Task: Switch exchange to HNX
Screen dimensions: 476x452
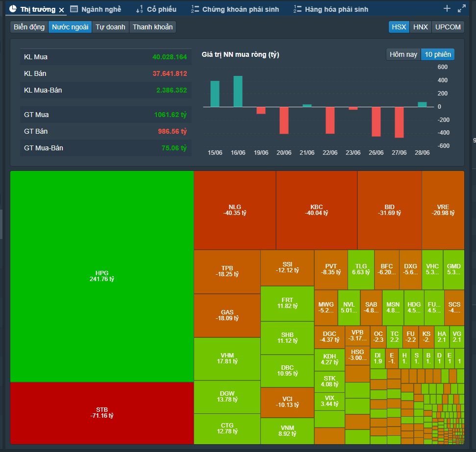Action: pos(421,27)
